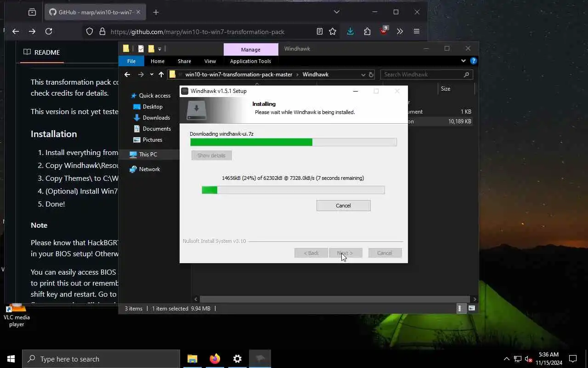Show hidden system tray icons
Image resolution: width=588 pixels, height=368 pixels.
pyautogui.click(x=507, y=359)
